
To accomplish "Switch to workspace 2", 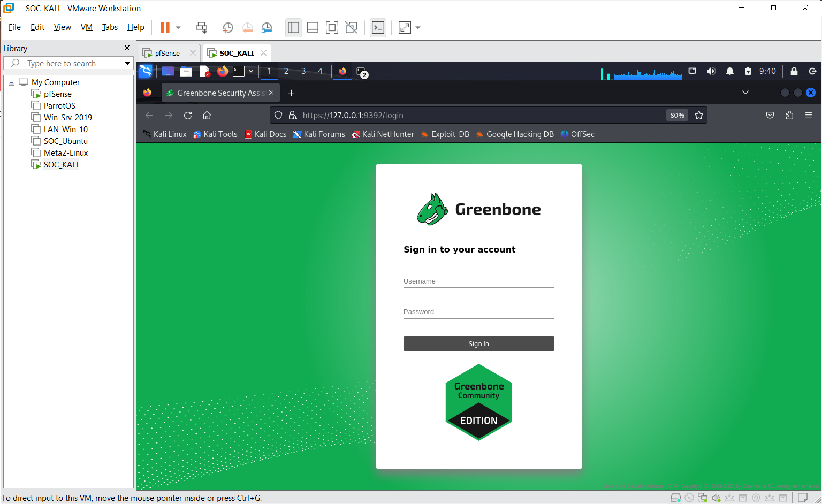I will click(286, 71).
